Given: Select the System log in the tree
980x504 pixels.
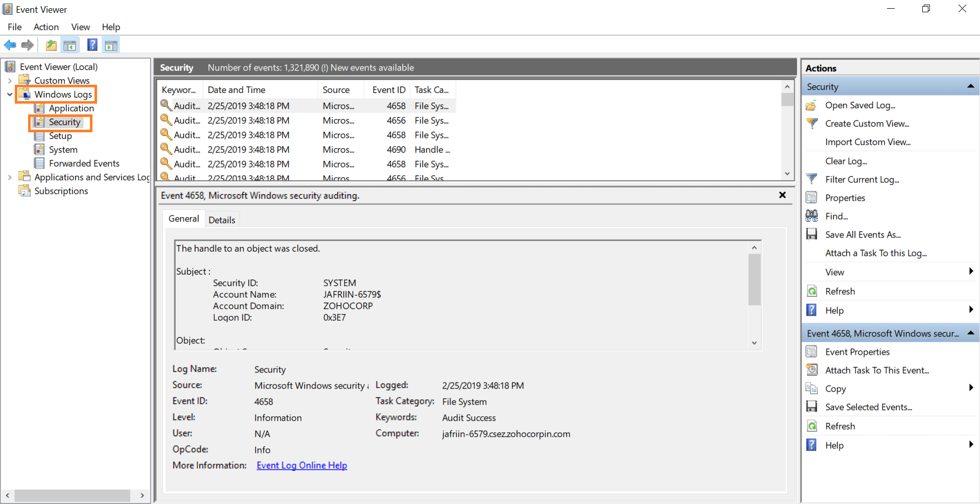Looking at the screenshot, I should (x=62, y=150).
